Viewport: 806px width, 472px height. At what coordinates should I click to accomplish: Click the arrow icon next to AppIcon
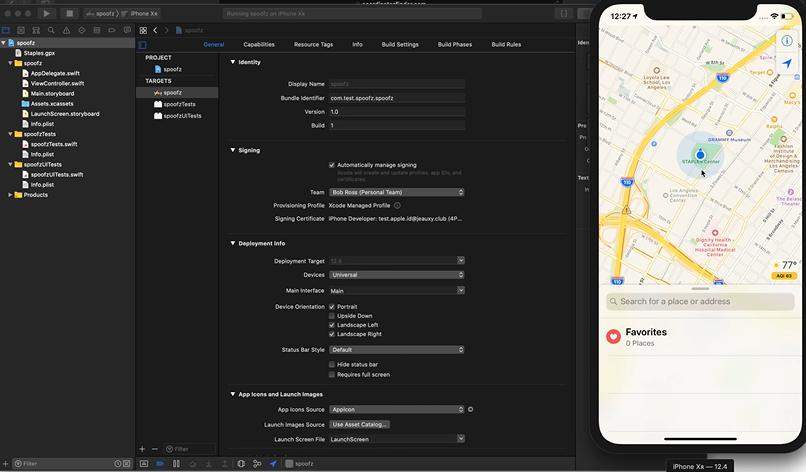point(470,409)
